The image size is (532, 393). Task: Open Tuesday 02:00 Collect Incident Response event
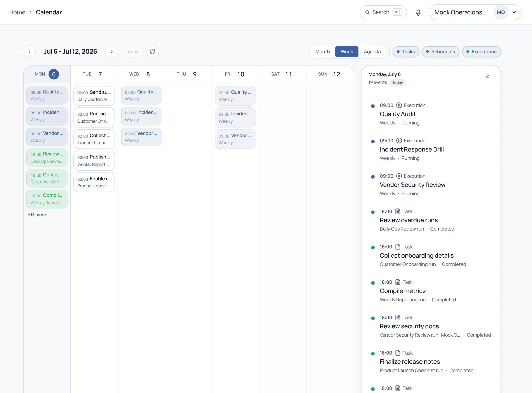(94, 139)
